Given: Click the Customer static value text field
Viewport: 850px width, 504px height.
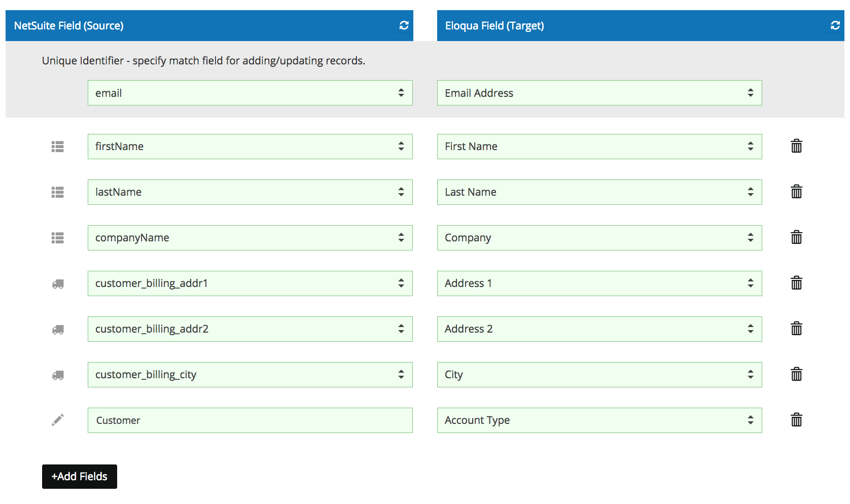Looking at the screenshot, I should click(x=250, y=420).
